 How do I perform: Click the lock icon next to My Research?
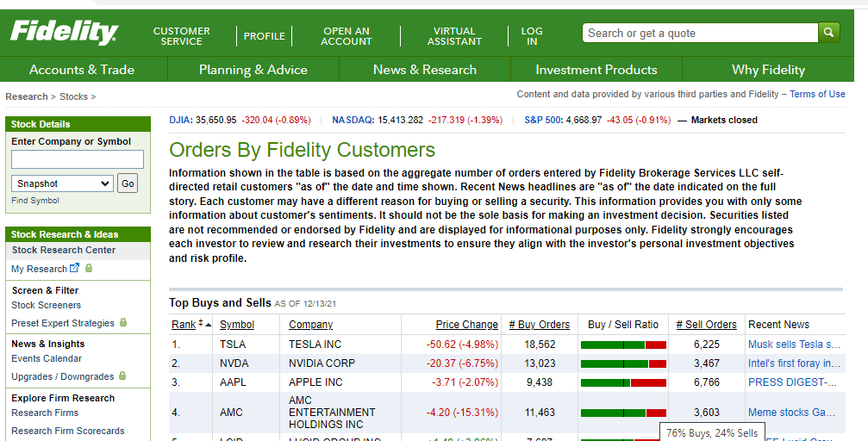point(89,269)
